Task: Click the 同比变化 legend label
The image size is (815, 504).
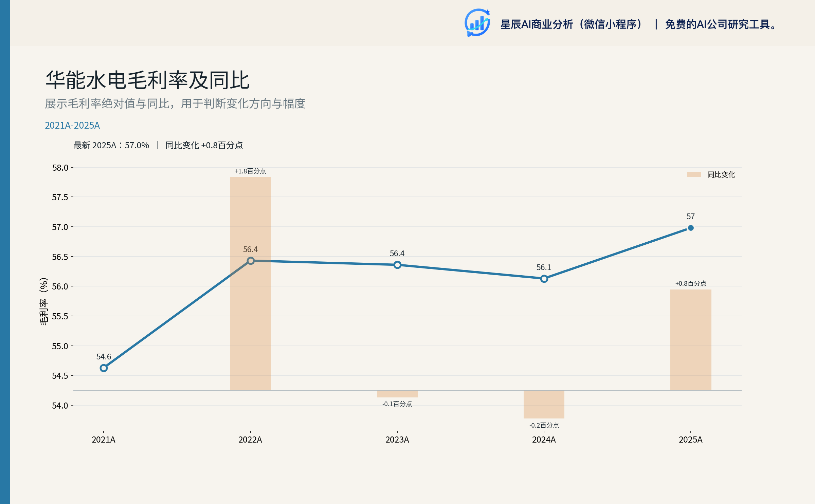Action: click(x=721, y=174)
